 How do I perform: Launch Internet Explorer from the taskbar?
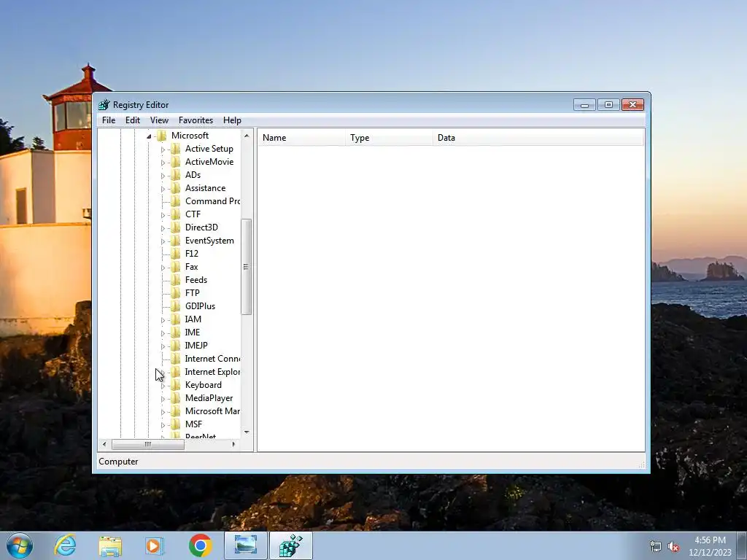click(x=65, y=545)
